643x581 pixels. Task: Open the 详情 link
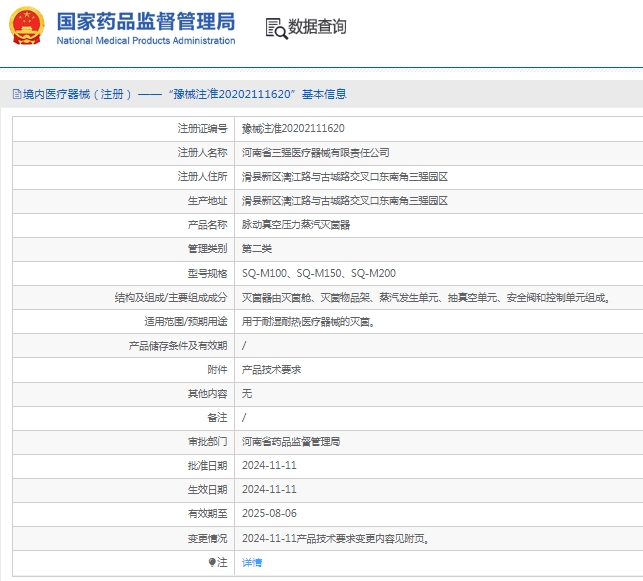point(252,563)
